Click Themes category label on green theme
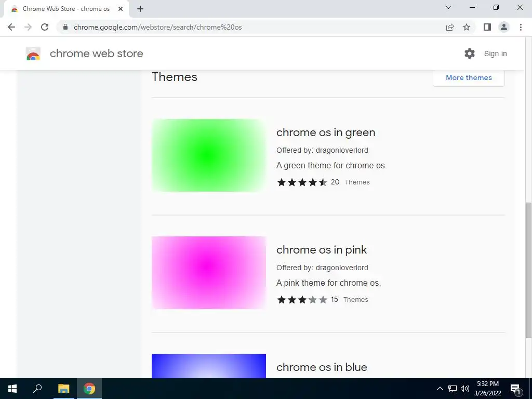Screen dimensions: 532x399 357,182
